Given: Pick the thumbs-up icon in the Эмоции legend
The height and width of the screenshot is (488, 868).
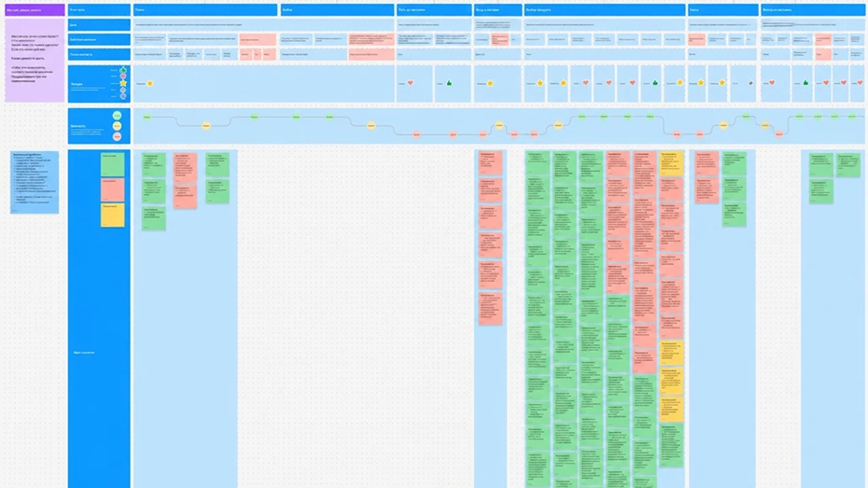Looking at the screenshot, I should [123, 70].
